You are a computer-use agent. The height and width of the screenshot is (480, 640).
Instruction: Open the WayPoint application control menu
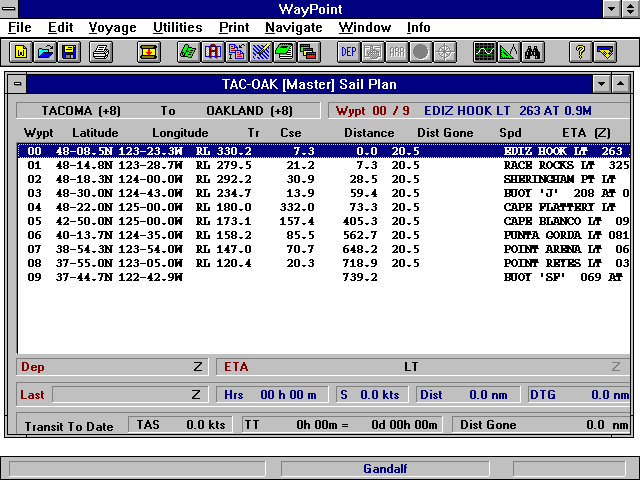tap(9, 9)
